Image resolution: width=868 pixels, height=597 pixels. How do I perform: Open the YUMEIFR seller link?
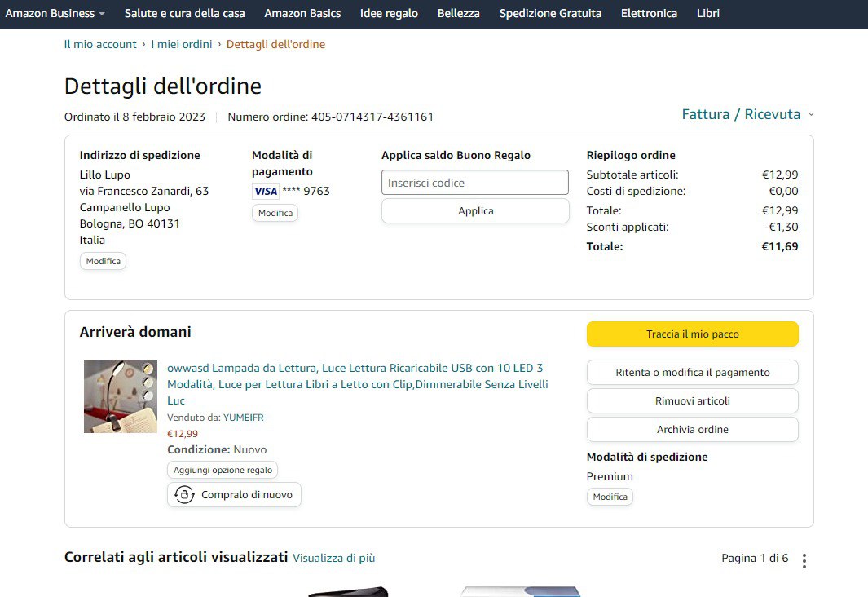pyautogui.click(x=243, y=418)
